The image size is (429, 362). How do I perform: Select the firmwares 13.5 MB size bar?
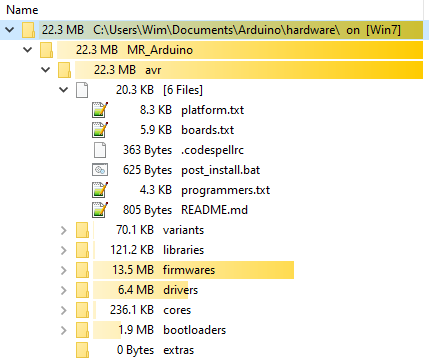193,270
